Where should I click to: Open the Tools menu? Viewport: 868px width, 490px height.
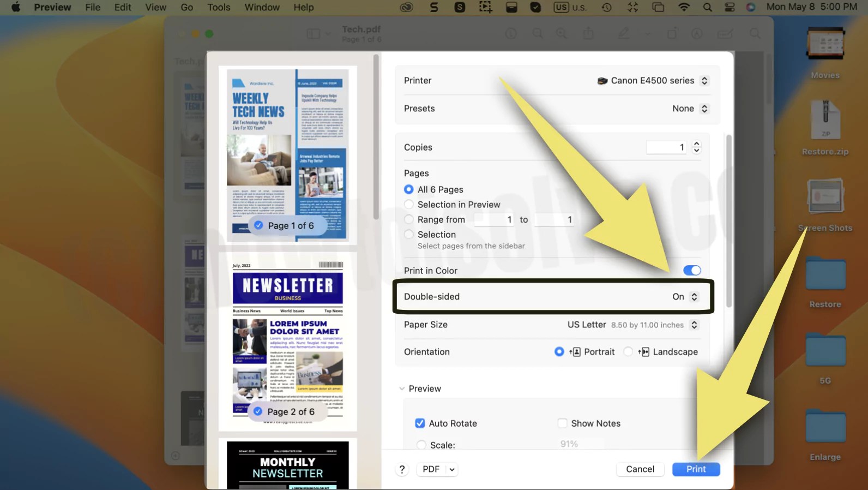(219, 7)
